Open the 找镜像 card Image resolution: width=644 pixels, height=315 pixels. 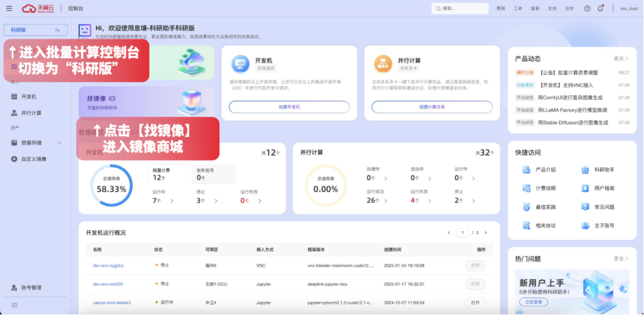[146, 102]
